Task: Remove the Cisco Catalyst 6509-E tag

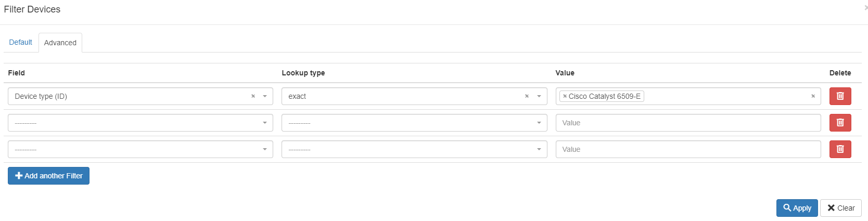Action: 565,96
